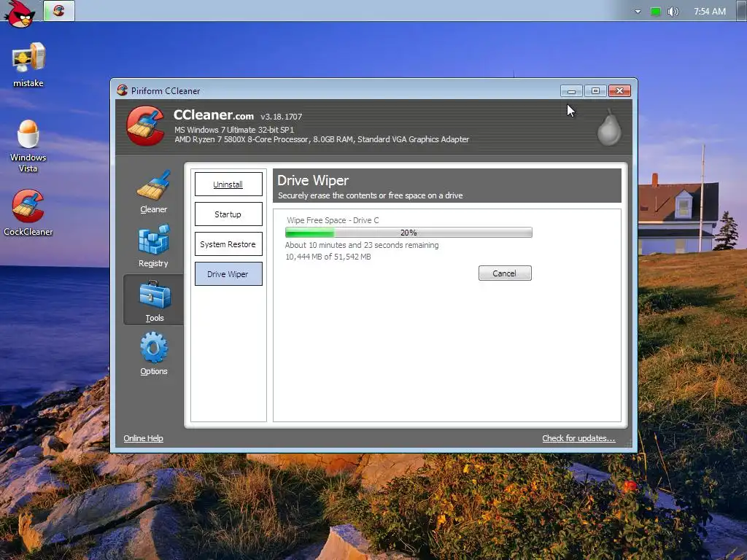The image size is (747, 560).
Task: Click the CCleaner taskbar button
Action: tap(59, 10)
